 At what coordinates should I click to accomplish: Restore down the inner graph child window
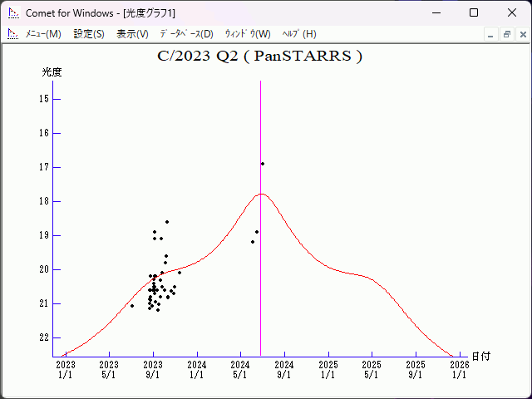point(506,34)
